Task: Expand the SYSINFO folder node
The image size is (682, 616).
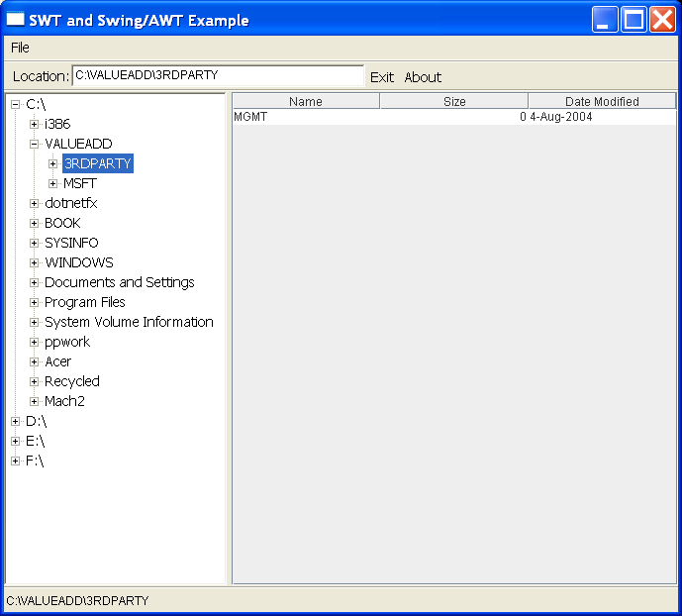Action: (x=34, y=244)
